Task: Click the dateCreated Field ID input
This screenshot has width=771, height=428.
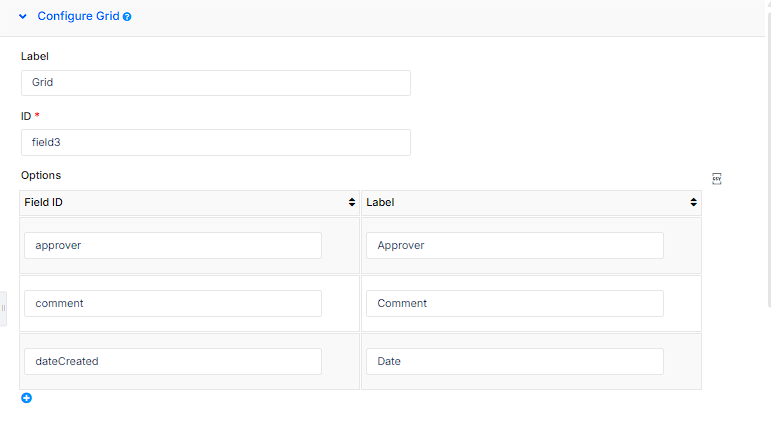Action: pyautogui.click(x=173, y=362)
